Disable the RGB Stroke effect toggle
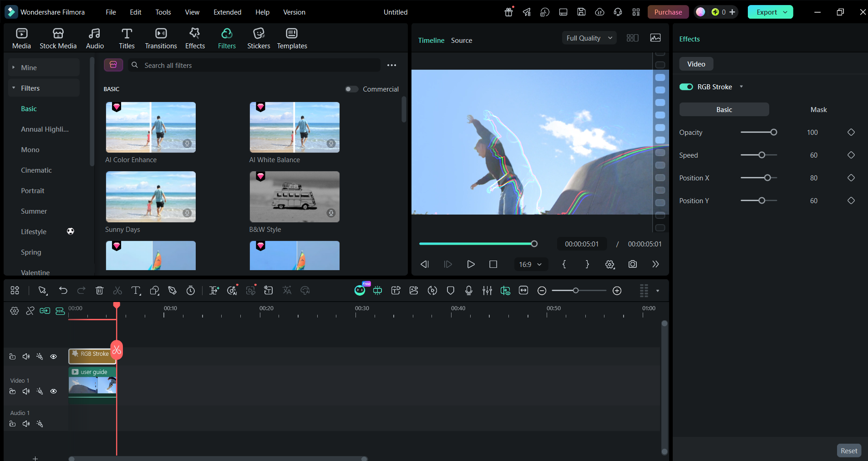The width and height of the screenshot is (868, 461). (686, 87)
